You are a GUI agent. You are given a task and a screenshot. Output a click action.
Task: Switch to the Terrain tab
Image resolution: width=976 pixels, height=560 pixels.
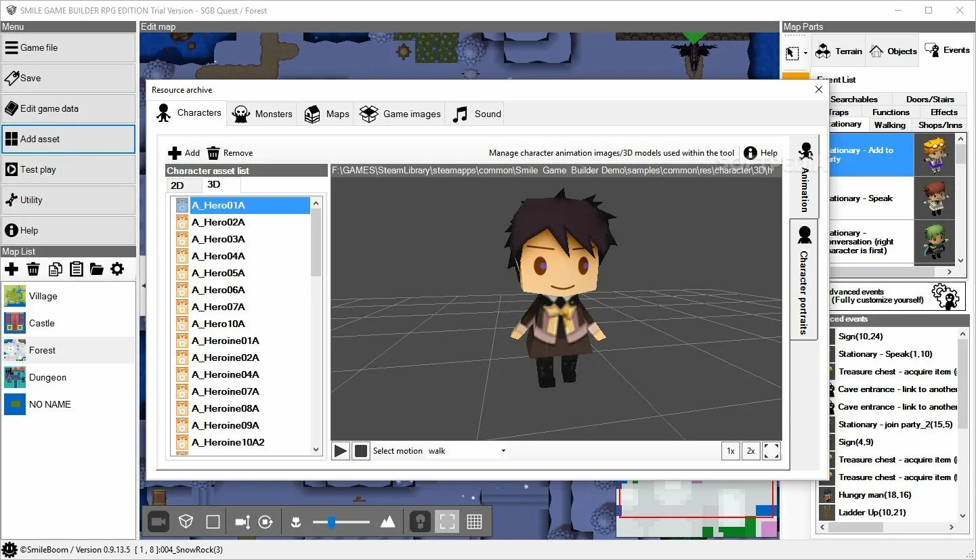(x=839, y=51)
